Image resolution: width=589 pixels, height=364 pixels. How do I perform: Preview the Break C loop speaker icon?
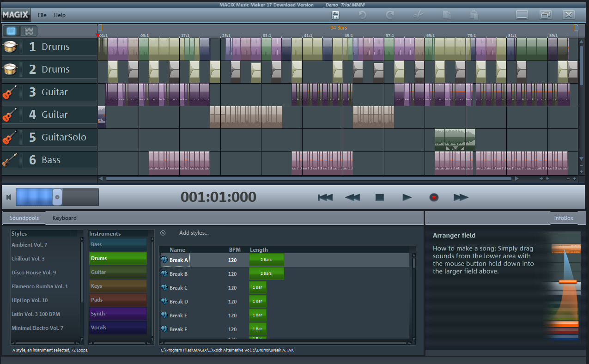click(x=164, y=288)
